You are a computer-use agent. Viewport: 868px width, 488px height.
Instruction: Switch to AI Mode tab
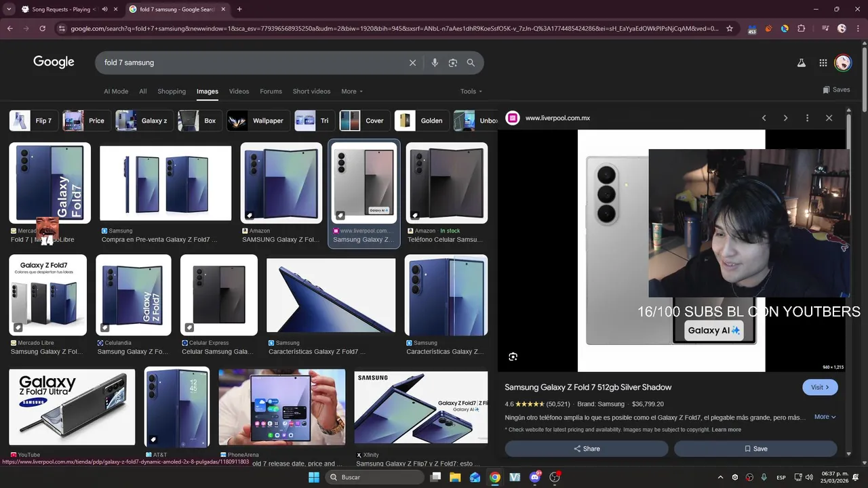coord(116,91)
